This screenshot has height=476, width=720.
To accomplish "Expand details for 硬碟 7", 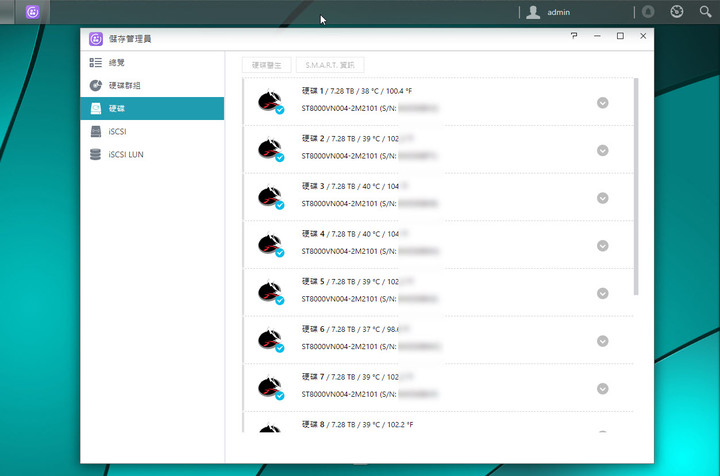I will pyautogui.click(x=602, y=389).
